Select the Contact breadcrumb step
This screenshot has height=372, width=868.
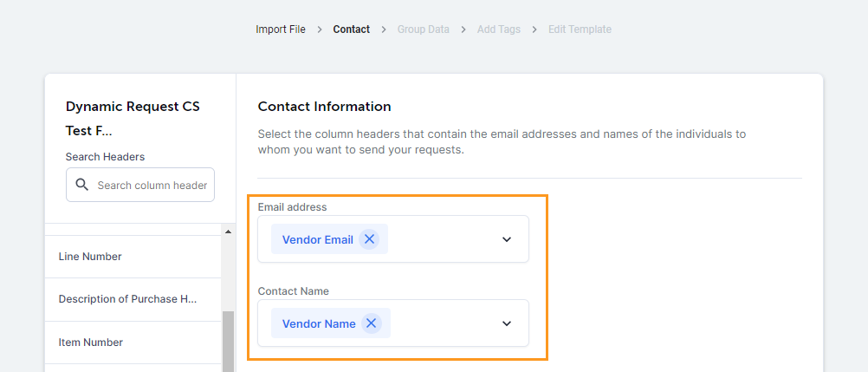[x=351, y=29]
